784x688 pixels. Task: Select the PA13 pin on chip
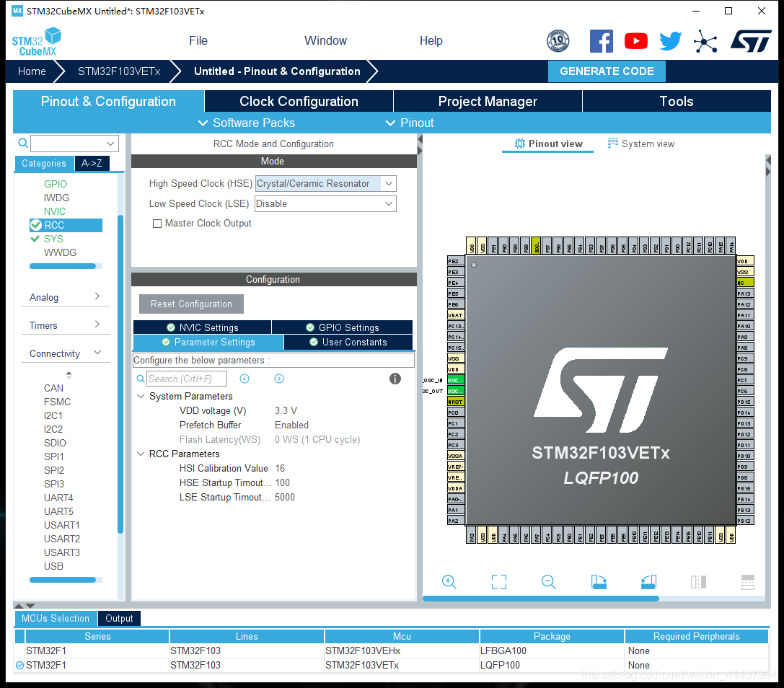pyautogui.click(x=745, y=294)
